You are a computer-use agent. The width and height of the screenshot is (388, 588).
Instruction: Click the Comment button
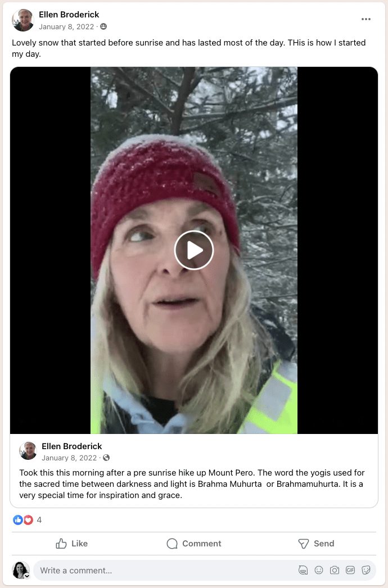pyautogui.click(x=193, y=544)
